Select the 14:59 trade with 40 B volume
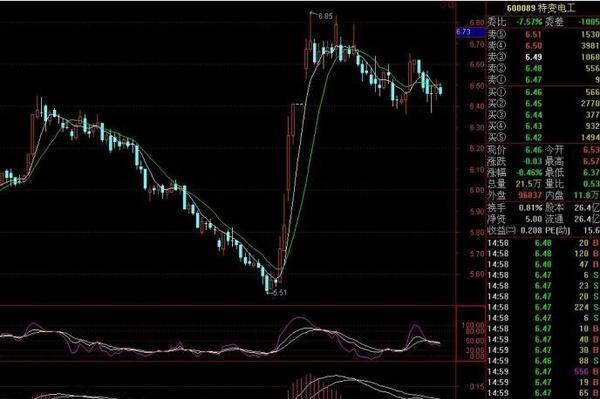The image size is (600, 399). [543, 339]
